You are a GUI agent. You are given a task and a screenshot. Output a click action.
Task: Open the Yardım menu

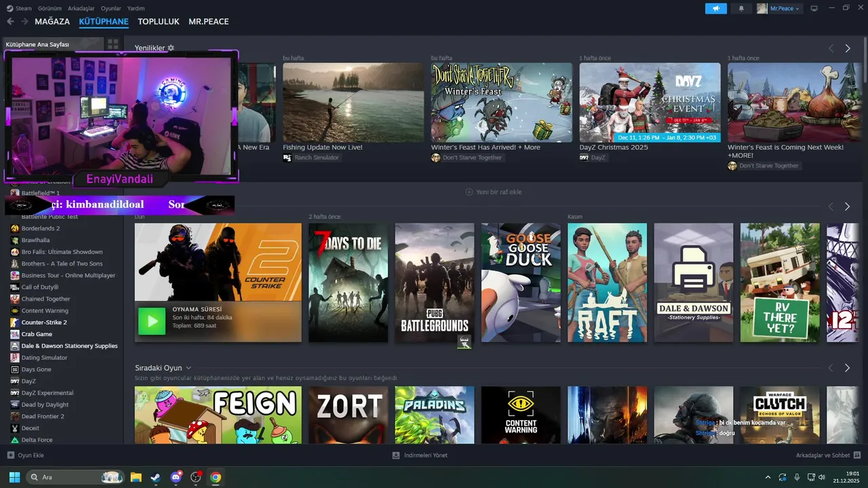click(136, 9)
